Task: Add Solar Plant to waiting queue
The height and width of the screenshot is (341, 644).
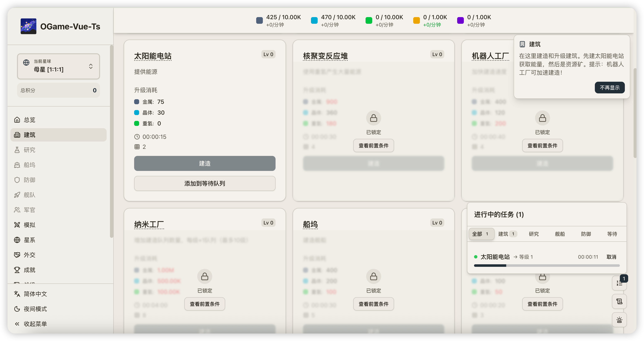Action: pyautogui.click(x=205, y=183)
